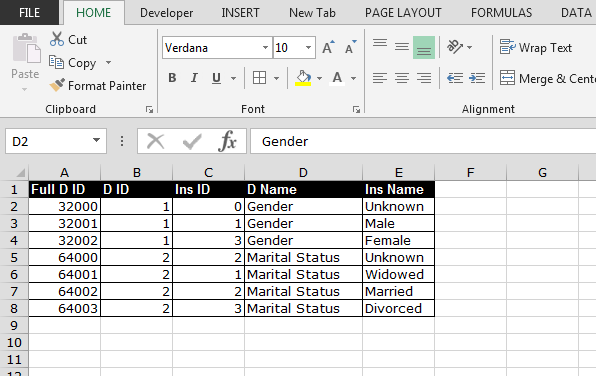
Task: Click the Ins Name header cell
Action: tap(398, 189)
